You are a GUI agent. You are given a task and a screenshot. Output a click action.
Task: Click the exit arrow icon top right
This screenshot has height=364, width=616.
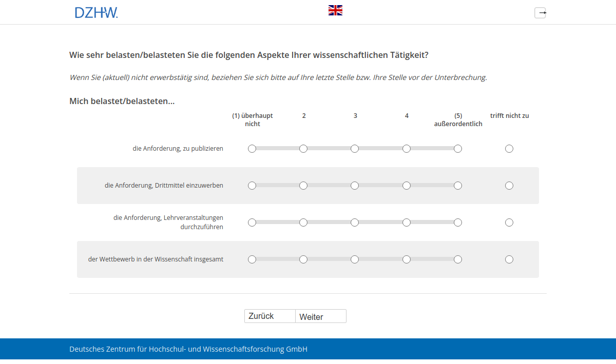[540, 12]
